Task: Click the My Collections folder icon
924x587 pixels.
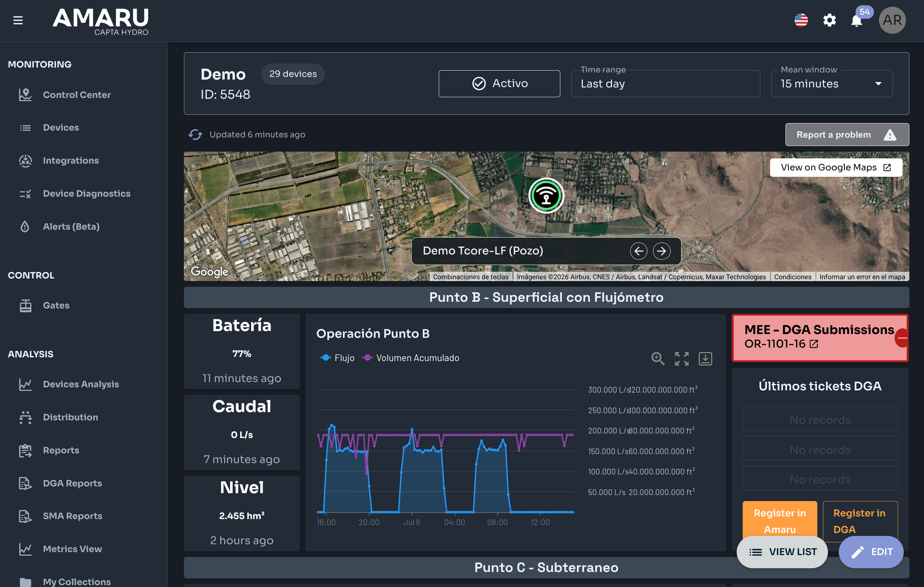Action: pos(25,582)
